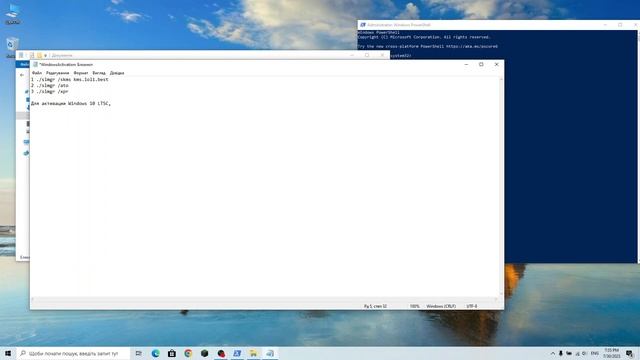The image size is (640, 360).
Task: Switch to PowerShell via taskbar icon
Action: point(237,353)
